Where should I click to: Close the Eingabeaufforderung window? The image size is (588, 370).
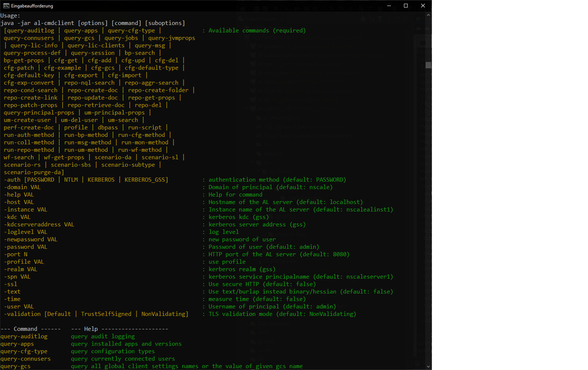tap(423, 6)
